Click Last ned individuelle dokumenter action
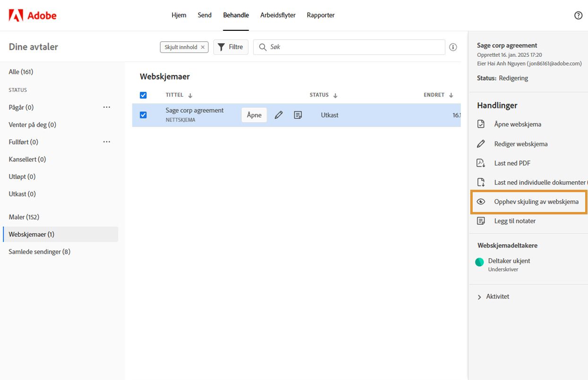 (540, 183)
